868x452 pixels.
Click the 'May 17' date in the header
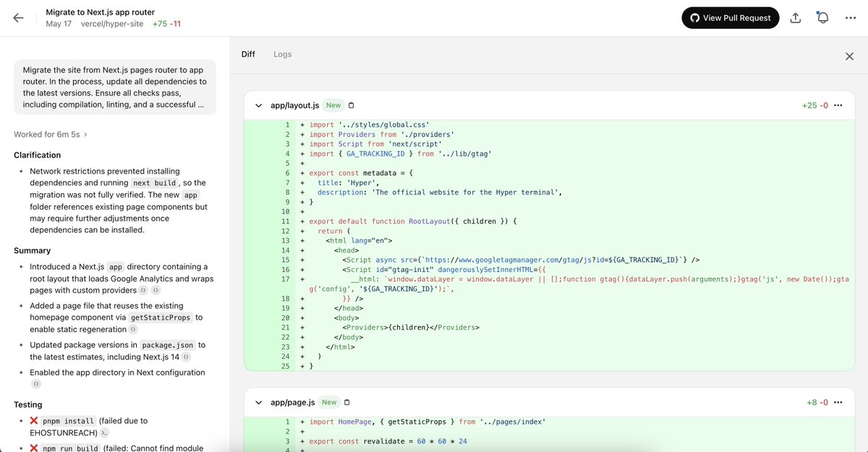point(59,24)
